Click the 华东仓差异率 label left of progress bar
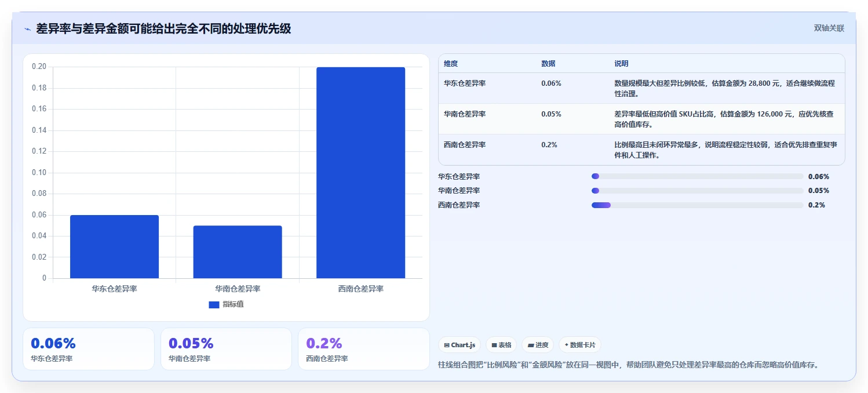Image resolution: width=868 pixels, height=393 pixels. click(459, 177)
